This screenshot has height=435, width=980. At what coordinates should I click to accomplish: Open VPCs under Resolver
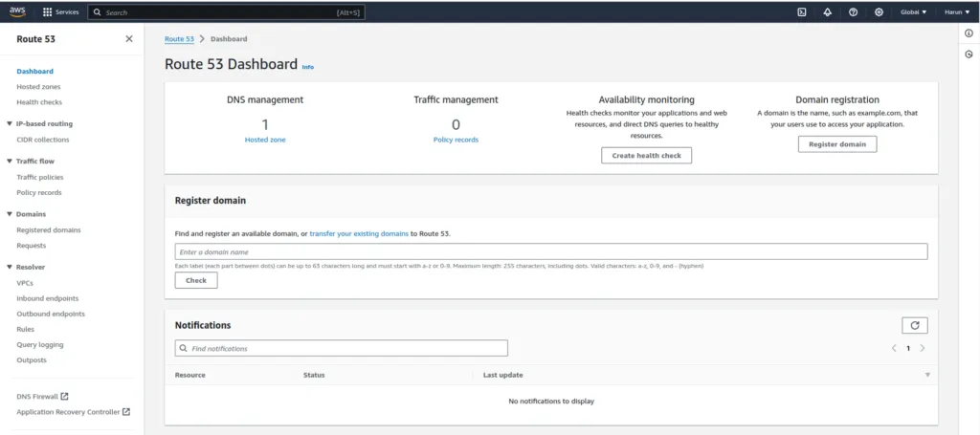(25, 283)
